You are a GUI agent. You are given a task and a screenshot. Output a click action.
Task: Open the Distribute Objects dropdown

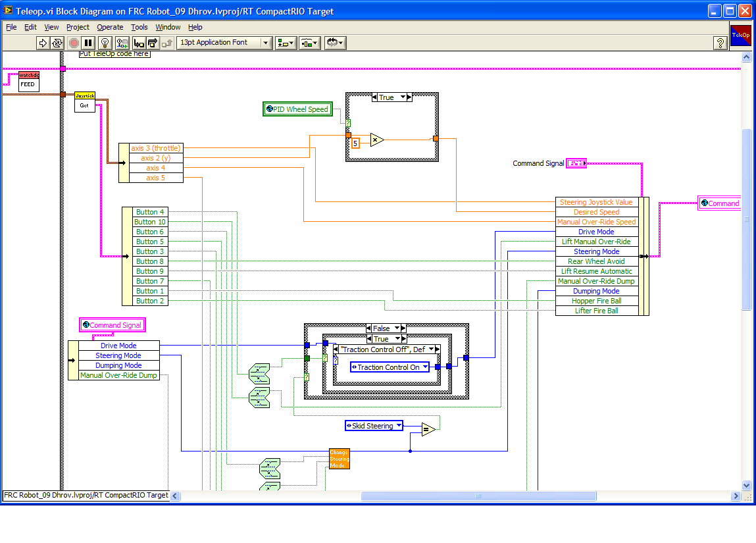tap(309, 43)
